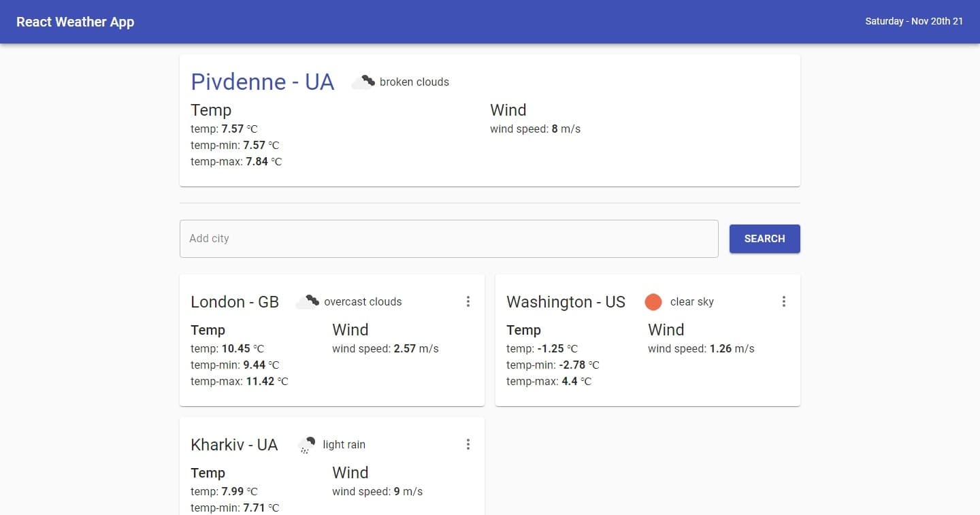Click the Wind heading in Pivdenne card
980x515 pixels.
[x=508, y=110]
